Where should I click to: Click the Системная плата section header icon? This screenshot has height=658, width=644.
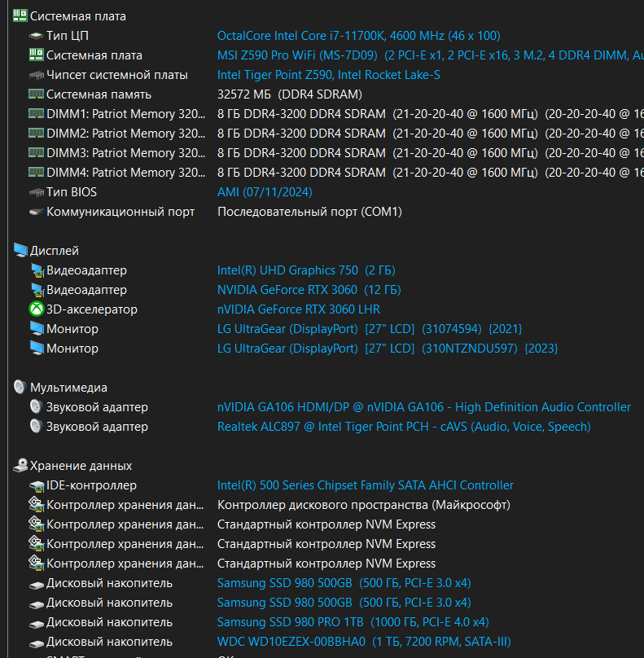20,15
